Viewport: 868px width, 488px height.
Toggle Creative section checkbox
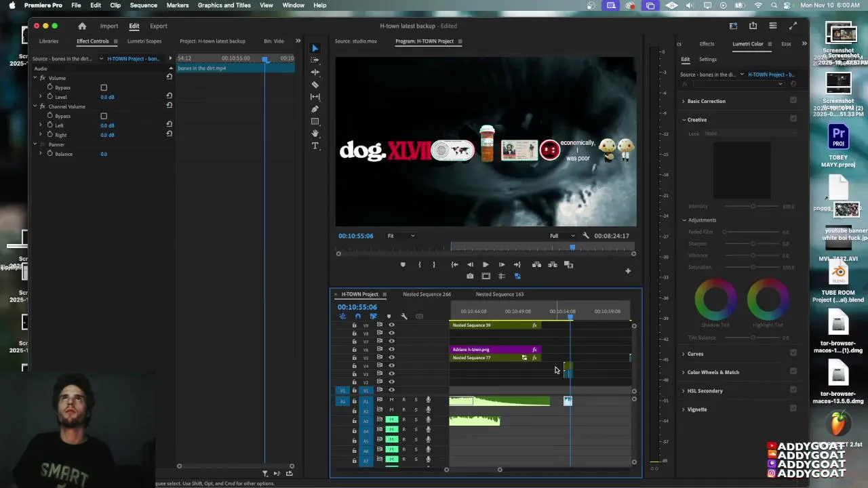click(x=793, y=119)
